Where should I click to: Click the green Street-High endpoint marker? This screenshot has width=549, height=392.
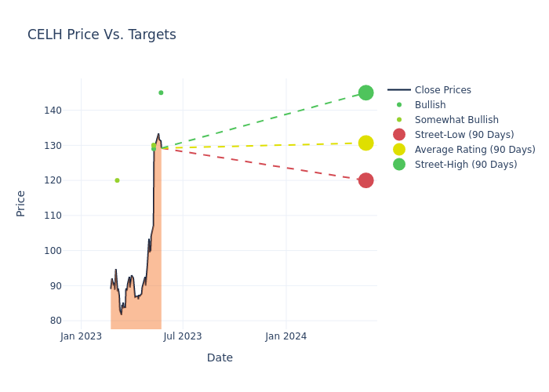pyautogui.click(x=365, y=93)
